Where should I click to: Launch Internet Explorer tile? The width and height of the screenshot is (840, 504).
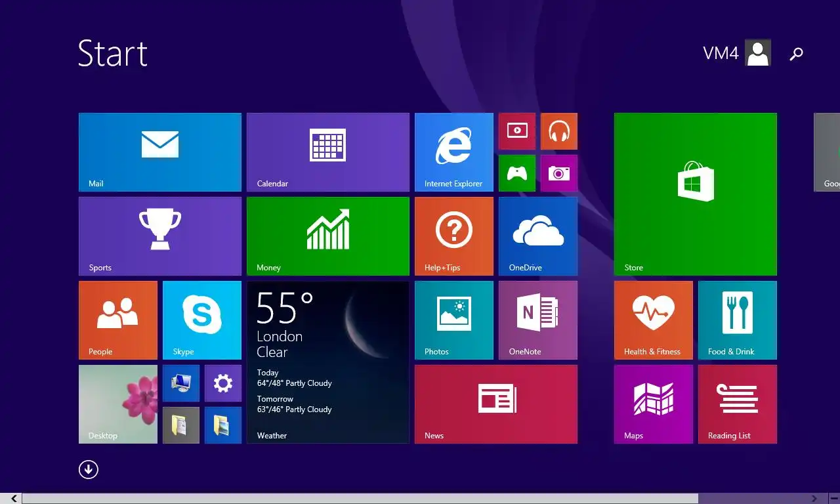click(454, 152)
